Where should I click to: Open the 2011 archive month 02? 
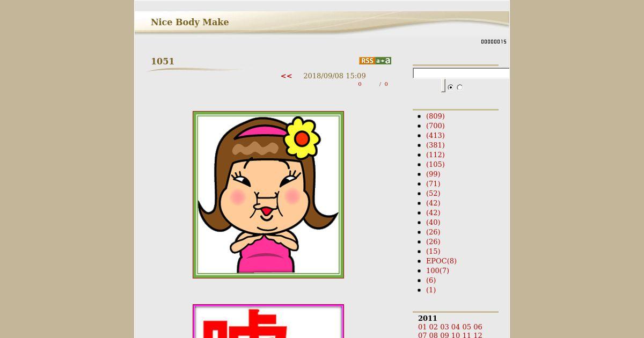click(434, 327)
